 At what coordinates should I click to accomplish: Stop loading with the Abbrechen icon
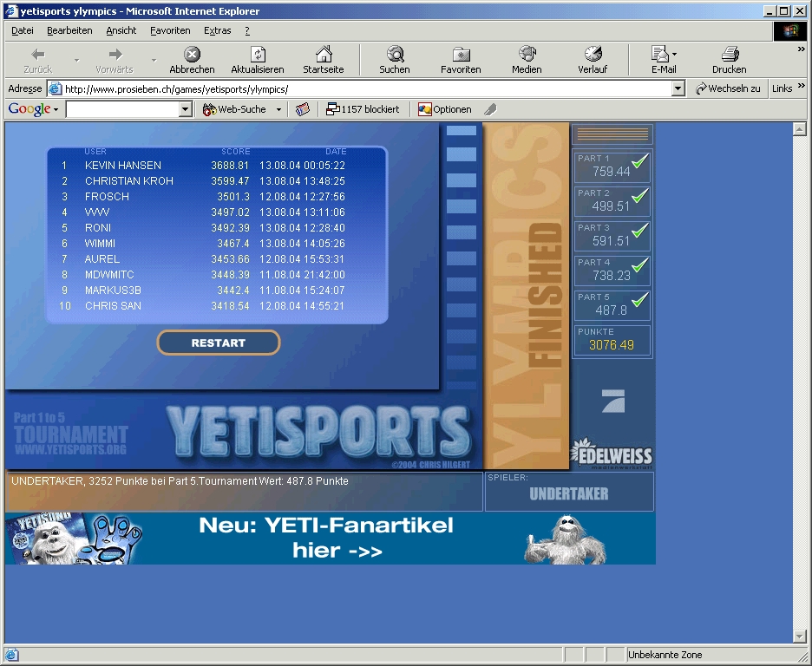coord(192,54)
